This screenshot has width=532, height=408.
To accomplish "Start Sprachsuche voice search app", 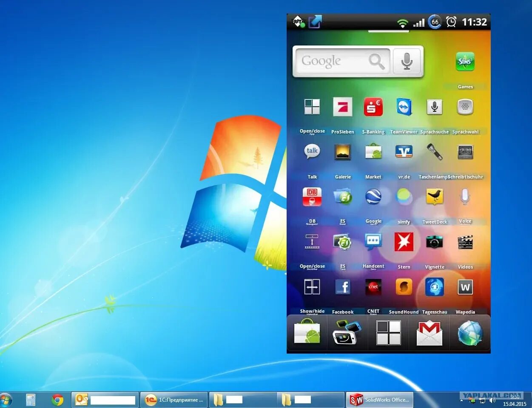I will click(x=435, y=107).
